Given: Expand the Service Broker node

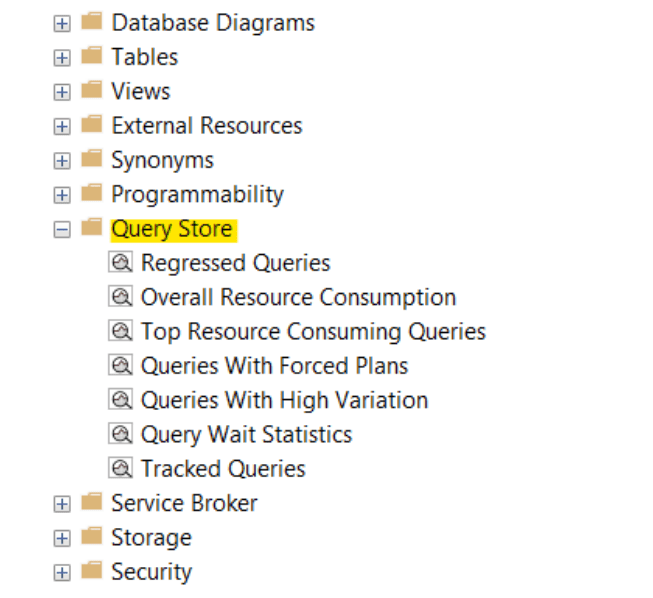Looking at the screenshot, I should pyautogui.click(x=62, y=504).
